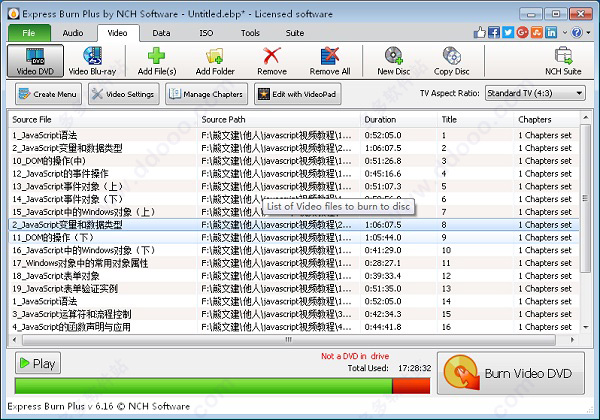The width and height of the screenshot is (600, 420).
Task: Sort by Title column header
Action: (x=475, y=120)
